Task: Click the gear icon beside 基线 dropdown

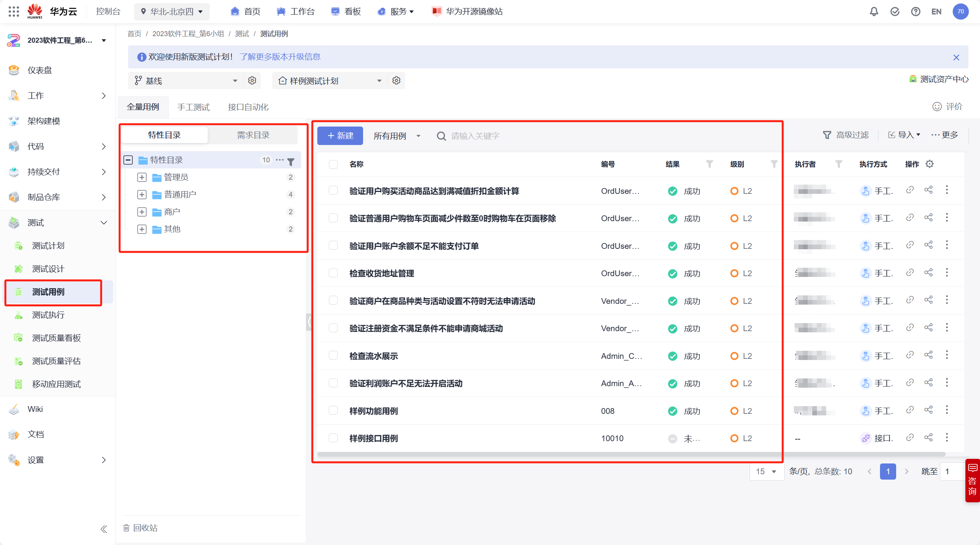Action: tap(252, 81)
